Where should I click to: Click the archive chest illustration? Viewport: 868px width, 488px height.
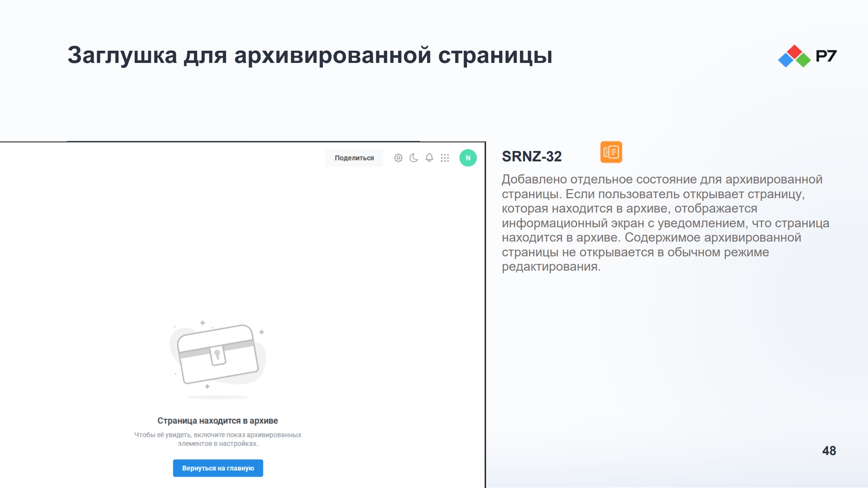[x=218, y=355]
